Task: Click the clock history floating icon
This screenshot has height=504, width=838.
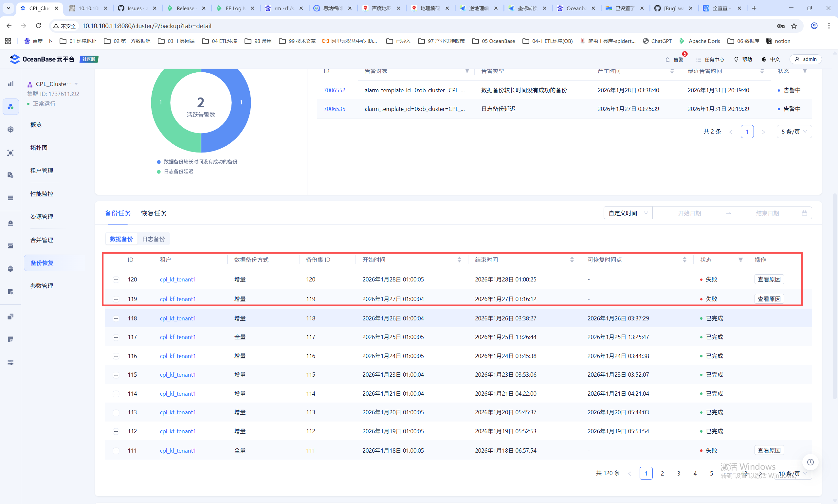Action: pyautogui.click(x=810, y=462)
